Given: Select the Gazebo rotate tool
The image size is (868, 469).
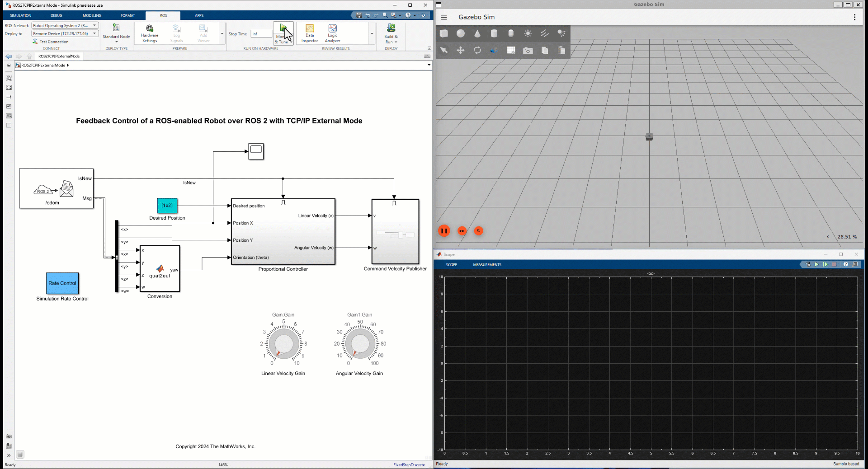Looking at the screenshot, I should click(477, 51).
